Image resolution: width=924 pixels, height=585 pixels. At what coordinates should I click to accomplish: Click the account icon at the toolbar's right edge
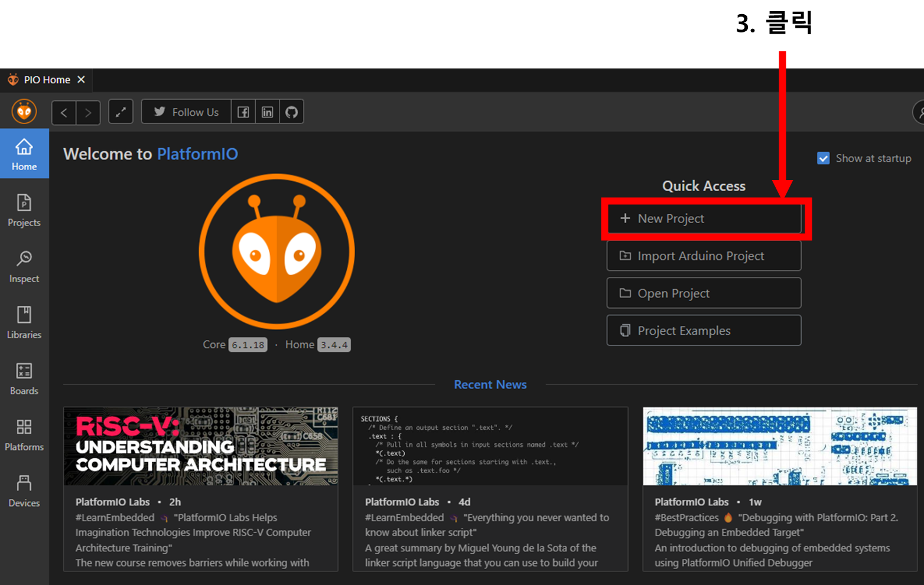(x=919, y=112)
